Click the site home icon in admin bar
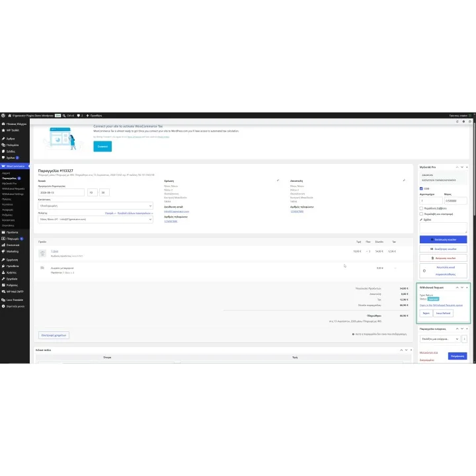This screenshot has width=476, height=476. point(10,116)
